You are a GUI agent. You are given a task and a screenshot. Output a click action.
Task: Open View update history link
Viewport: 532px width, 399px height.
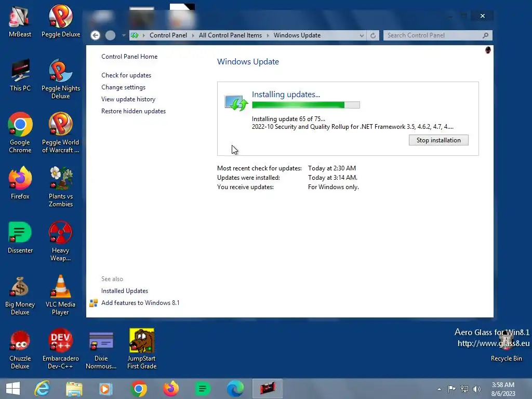[x=128, y=99]
